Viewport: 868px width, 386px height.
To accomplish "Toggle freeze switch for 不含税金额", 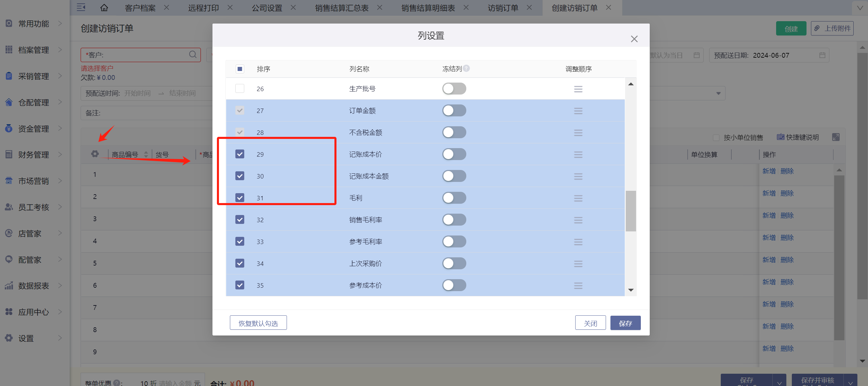I will click(454, 132).
